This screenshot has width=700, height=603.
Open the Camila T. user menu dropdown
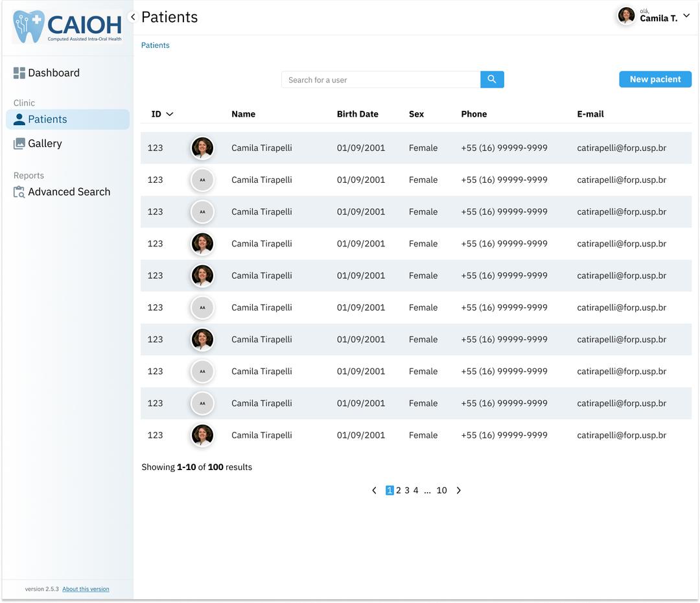tap(686, 16)
